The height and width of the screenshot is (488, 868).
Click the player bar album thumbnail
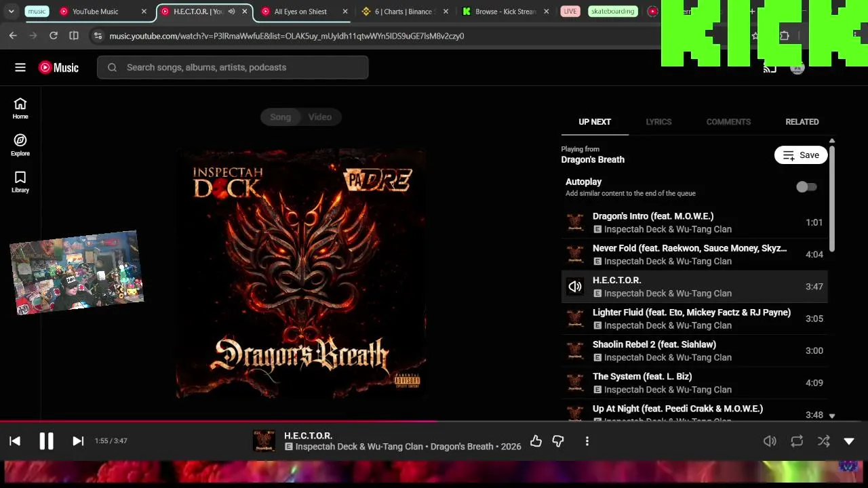264,441
